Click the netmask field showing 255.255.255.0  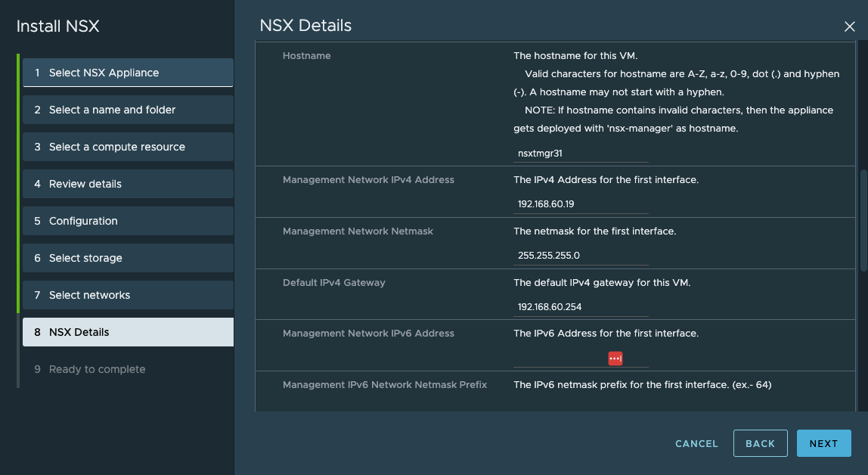click(581, 256)
